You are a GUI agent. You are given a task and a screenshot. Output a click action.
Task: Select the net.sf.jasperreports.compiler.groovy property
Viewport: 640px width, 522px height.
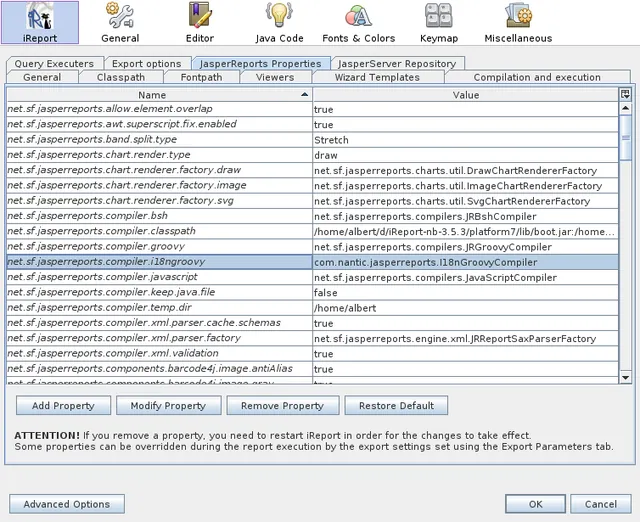[160, 247]
